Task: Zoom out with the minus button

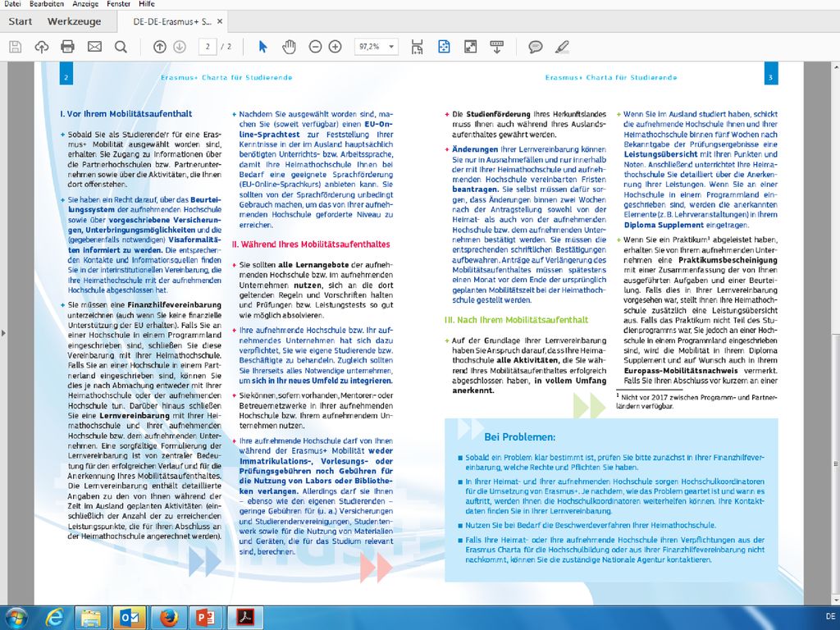Action: coord(316,47)
